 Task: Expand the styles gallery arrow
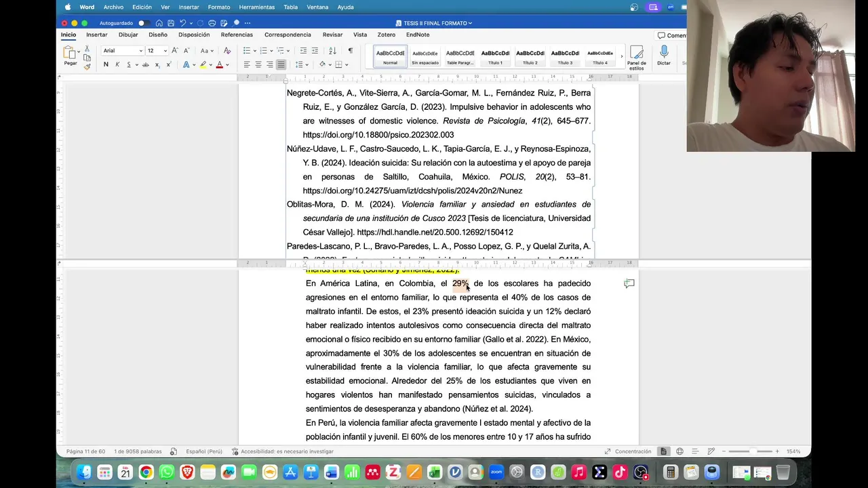[621, 57]
